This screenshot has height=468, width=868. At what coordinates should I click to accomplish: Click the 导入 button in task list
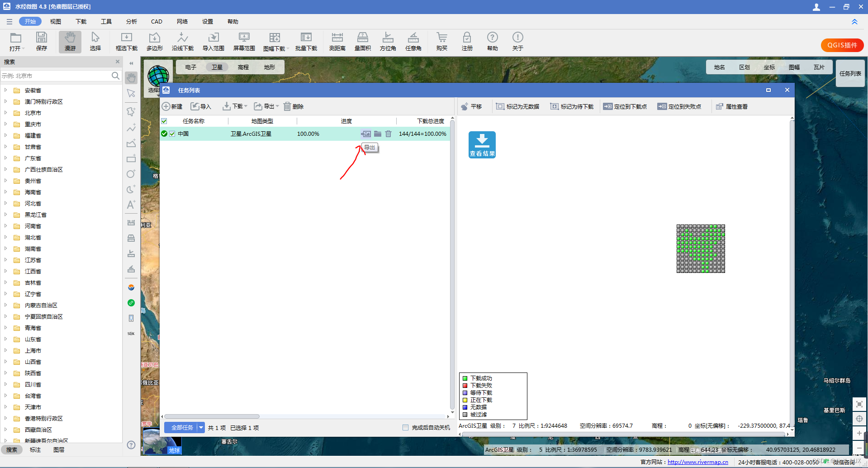pyautogui.click(x=201, y=106)
